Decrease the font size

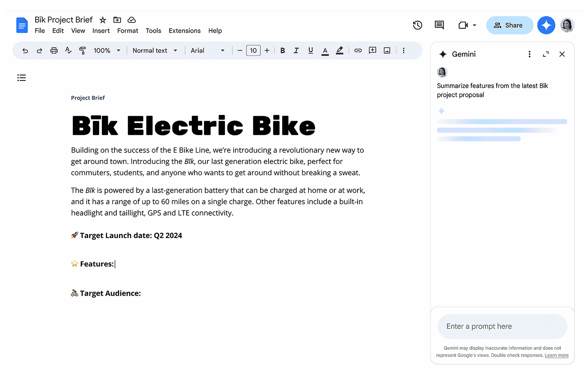pos(240,51)
